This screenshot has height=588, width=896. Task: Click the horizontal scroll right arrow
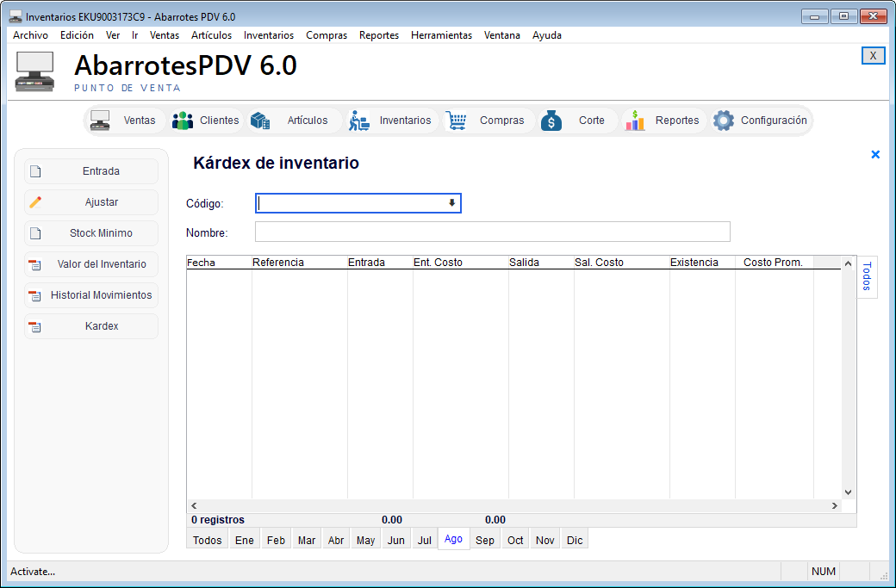834,506
